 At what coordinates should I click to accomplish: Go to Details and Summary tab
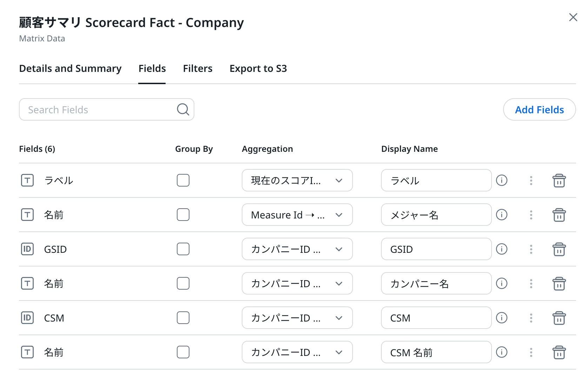click(70, 68)
